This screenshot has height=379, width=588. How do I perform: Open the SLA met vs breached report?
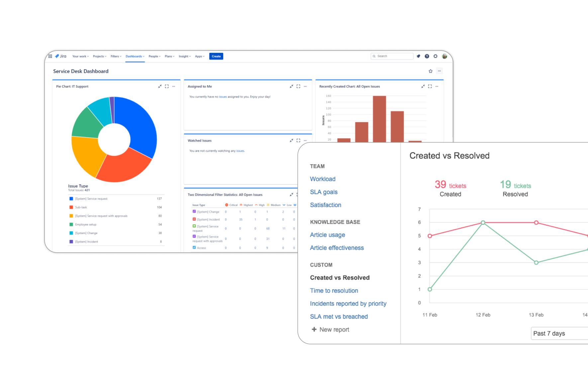click(x=339, y=317)
